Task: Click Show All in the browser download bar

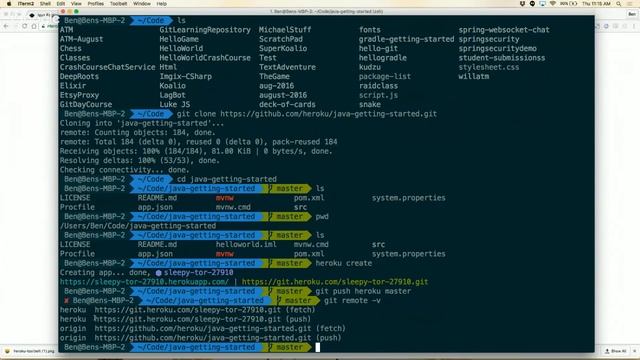Action: click(616, 351)
